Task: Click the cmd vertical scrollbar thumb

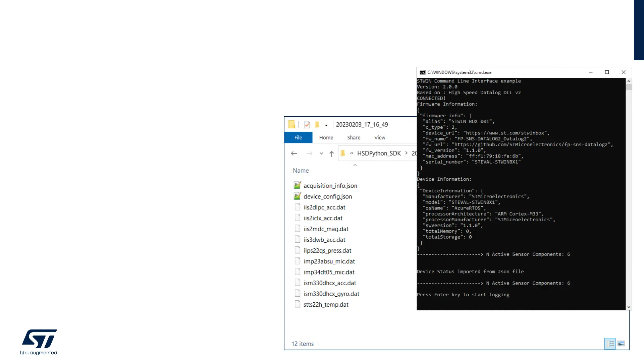Action: [x=629, y=87]
